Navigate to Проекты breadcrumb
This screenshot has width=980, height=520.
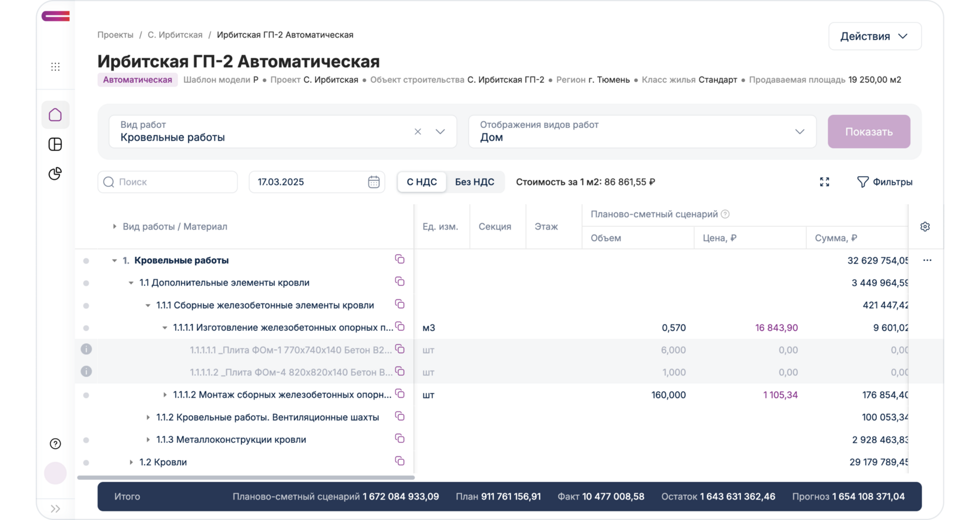pyautogui.click(x=116, y=35)
